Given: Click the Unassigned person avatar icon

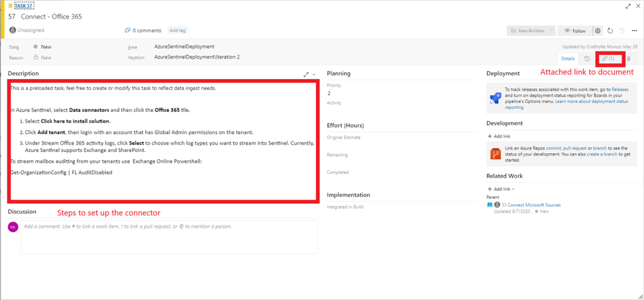Looking at the screenshot, I should (13, 30).
